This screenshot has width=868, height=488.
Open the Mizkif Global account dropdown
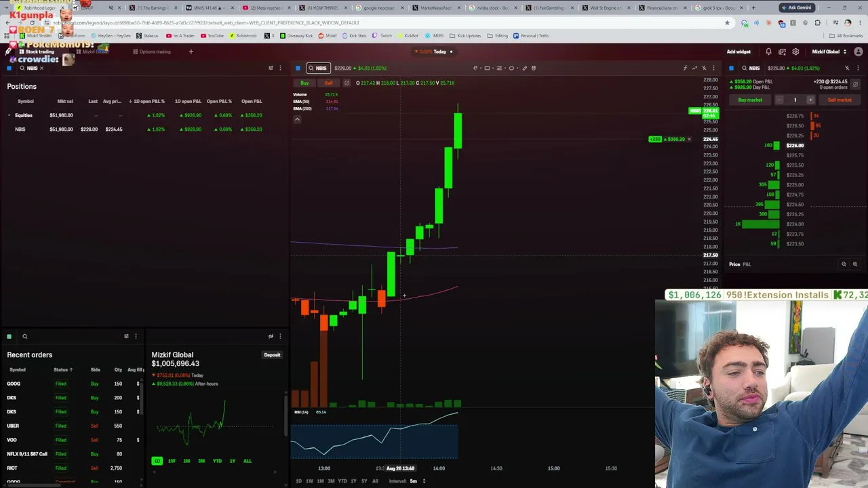click(829, 52)
